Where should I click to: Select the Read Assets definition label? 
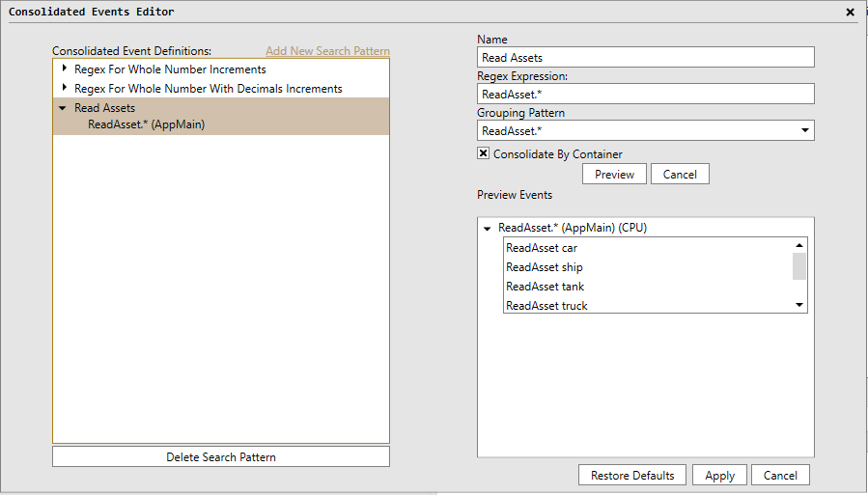coord(104,108)
